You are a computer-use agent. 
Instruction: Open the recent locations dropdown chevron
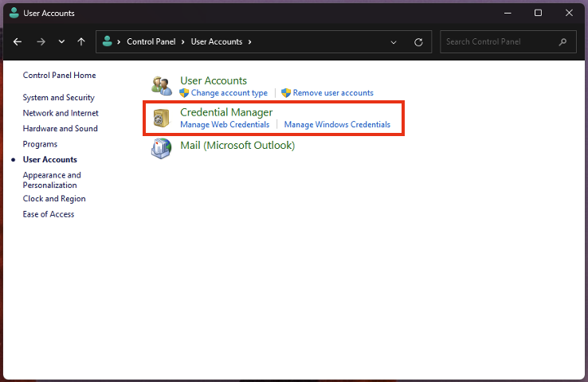click(61, 41)
